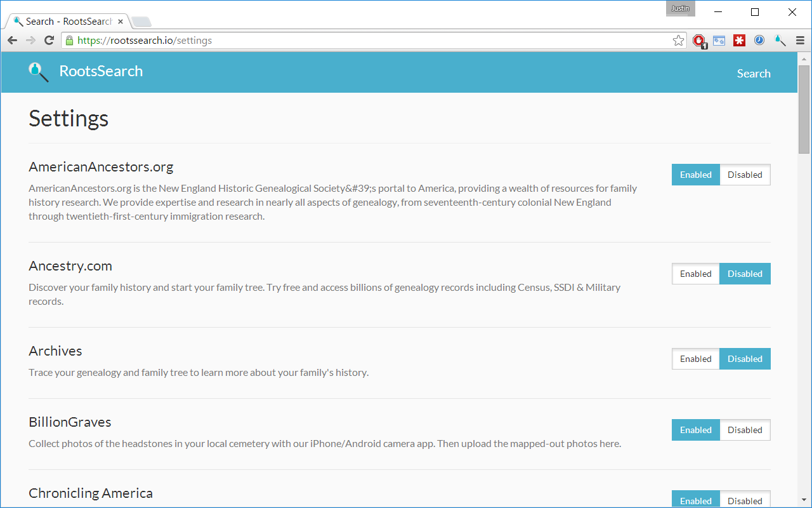Enable AmericanAncestors.org
The height and width of the screenshot is (508, 812).
pyautogui.click(x=696, y=175)
